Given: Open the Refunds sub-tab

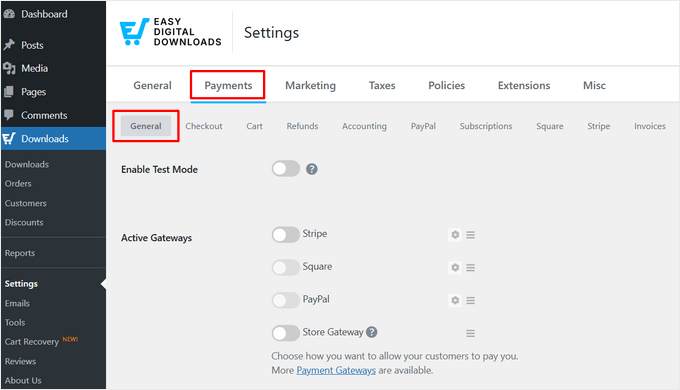Looking at the screenshot, I should pyautogui.click(x=302, y=126).
